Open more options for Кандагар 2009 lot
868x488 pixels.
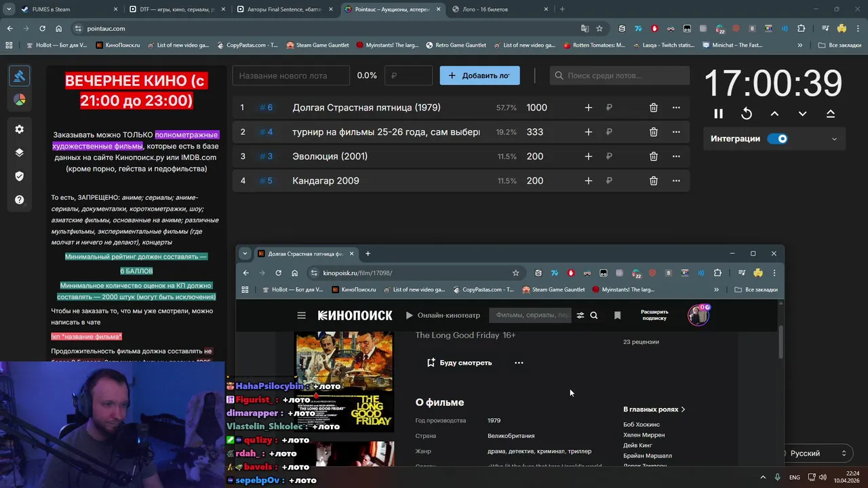pos(676,181)
